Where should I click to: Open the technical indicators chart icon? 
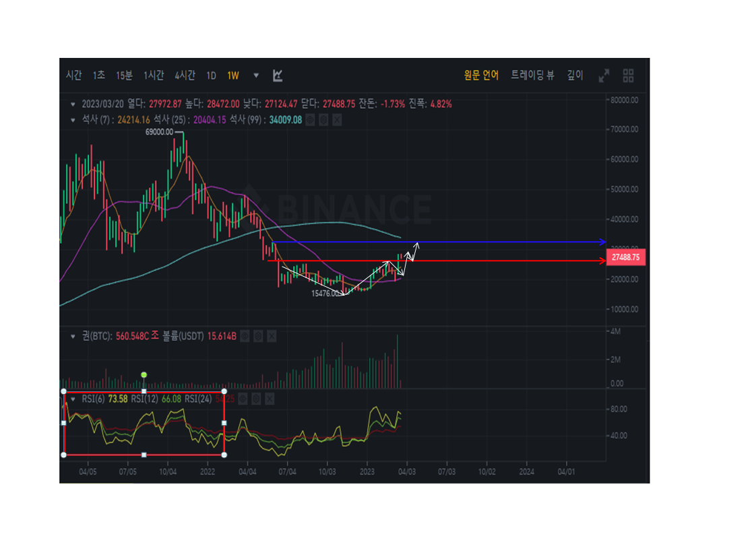(x=278, y=75)
